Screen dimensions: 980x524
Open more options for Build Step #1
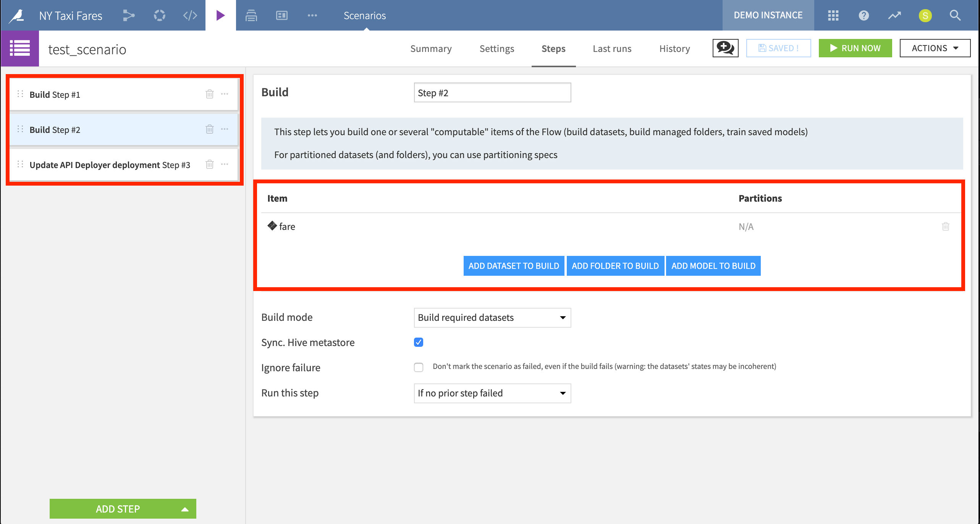[x=225, y=94]
